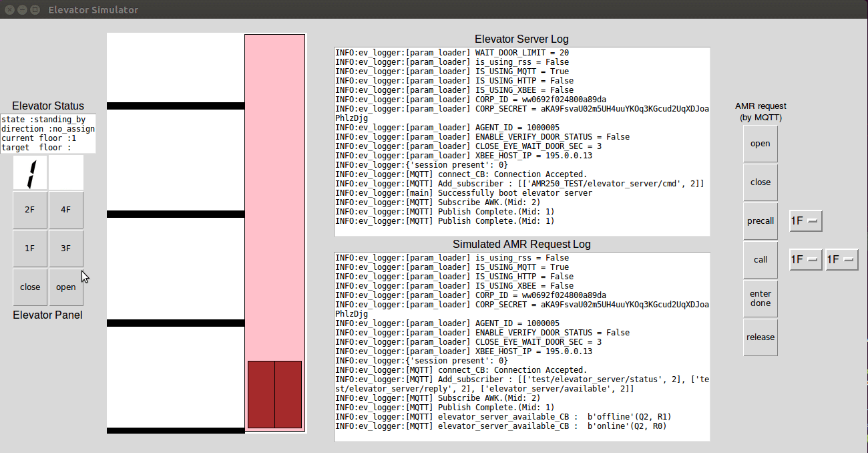868x453 pixels.
Task: Click inside the Simulated AMR Request Log area
Action: tap(521, 346)
